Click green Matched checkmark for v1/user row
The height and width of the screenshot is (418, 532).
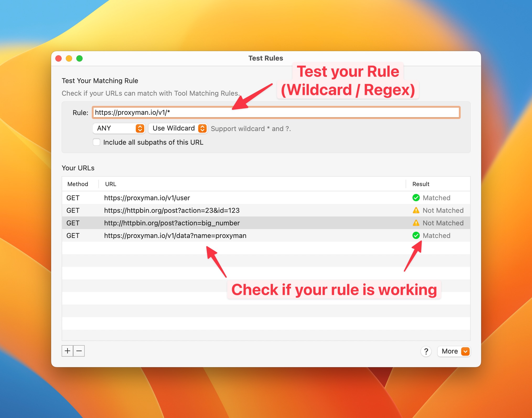[x=416, y=198]
